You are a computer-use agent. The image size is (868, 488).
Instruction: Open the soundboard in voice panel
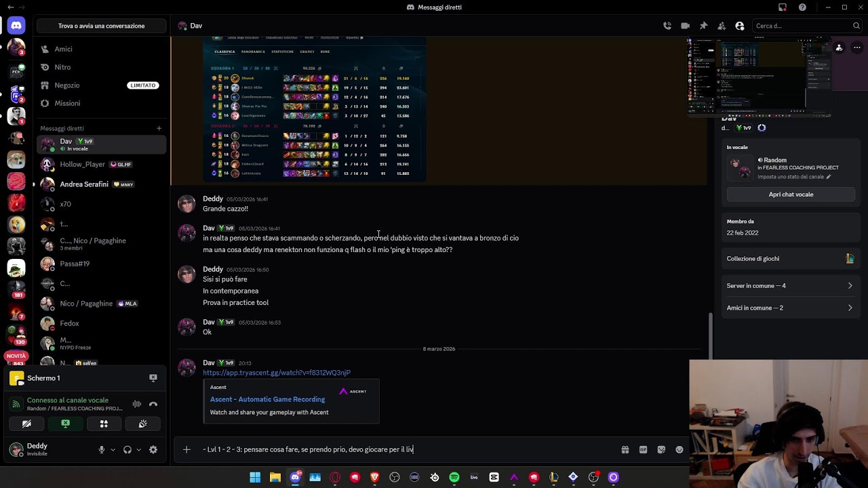[x=142, y=424]
